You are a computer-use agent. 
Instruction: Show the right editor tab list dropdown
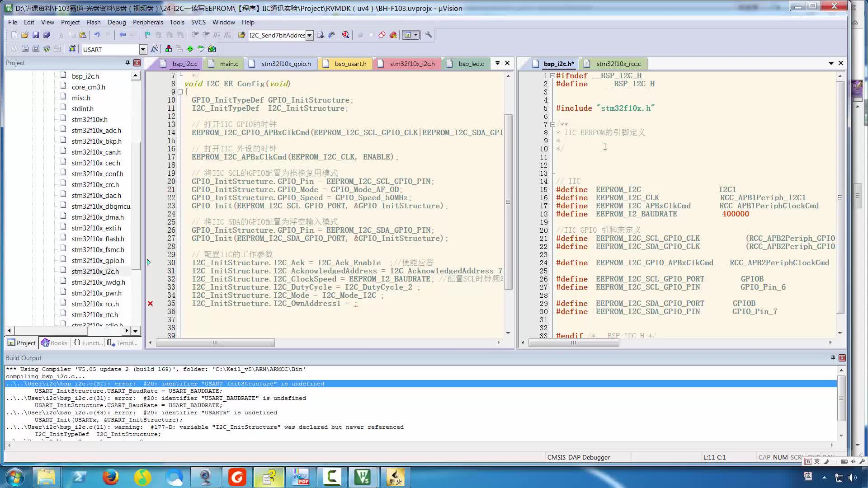point(831,63)
